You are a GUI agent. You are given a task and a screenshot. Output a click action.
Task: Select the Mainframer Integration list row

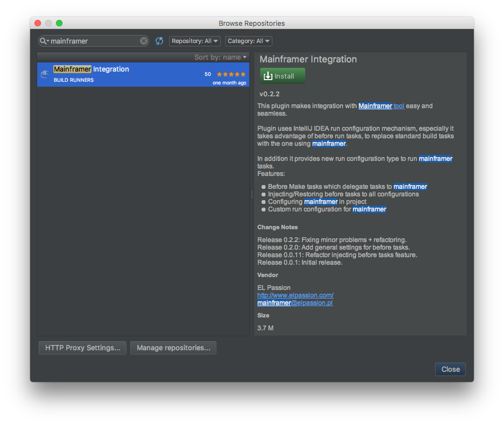[143, 75]
